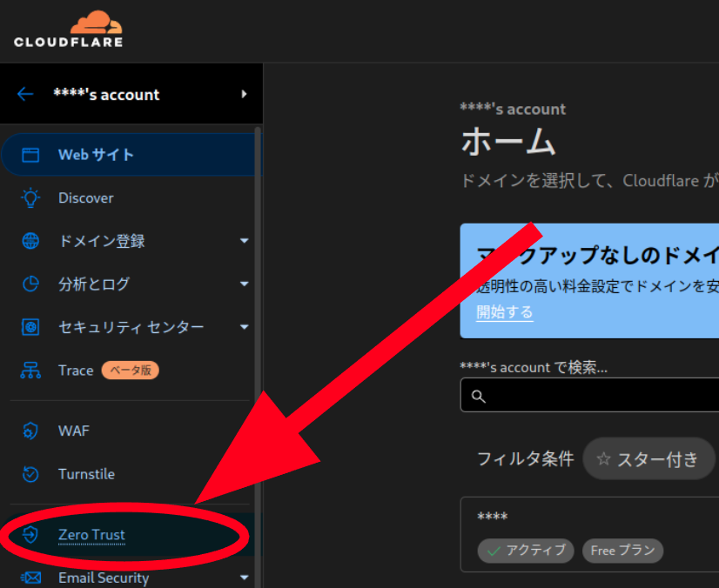Viewport: 719px width, 588px height.
Task: Click the セキュリティ センター gear-box icon
Action: [x=30, y=327]
